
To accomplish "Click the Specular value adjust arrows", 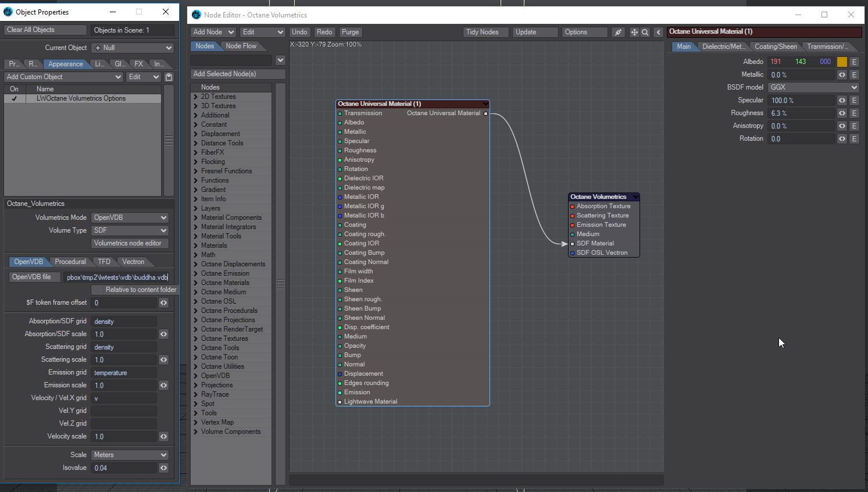I will coord(842,100).
